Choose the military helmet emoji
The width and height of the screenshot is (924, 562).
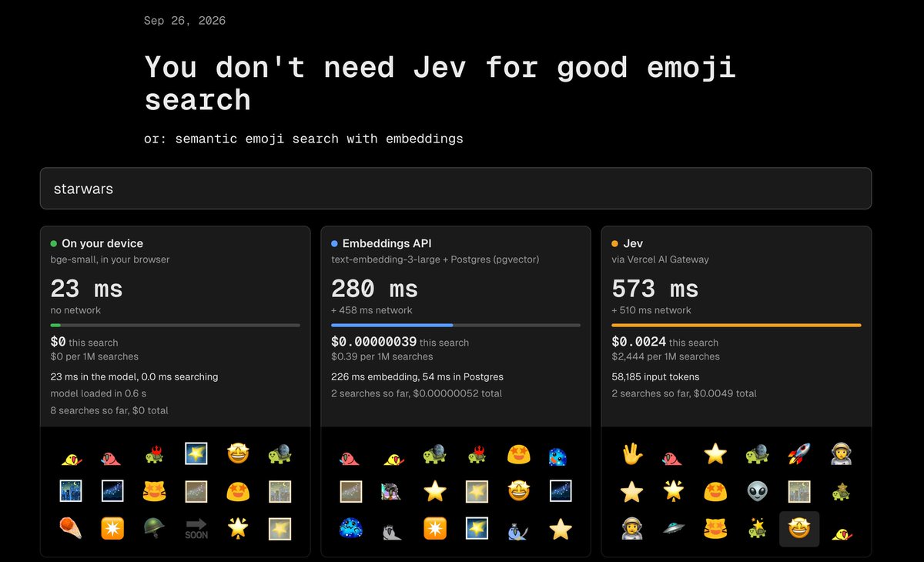tap(155, 528)
